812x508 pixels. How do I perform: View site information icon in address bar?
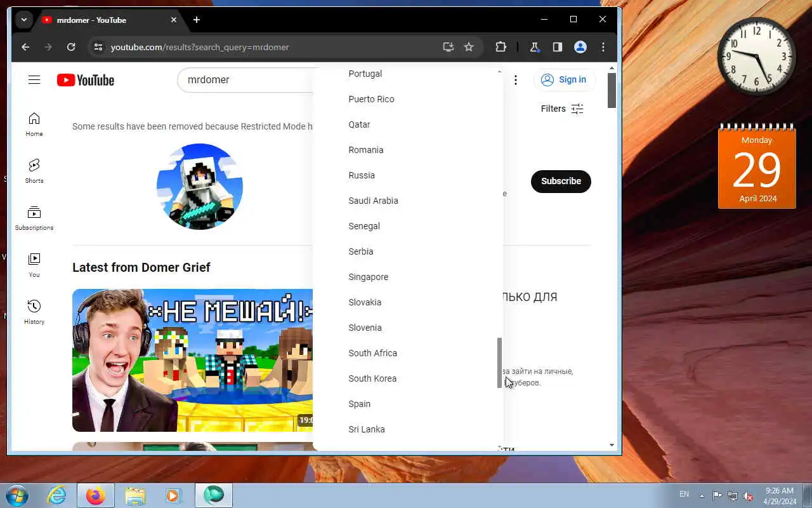[x=97, y=47]
